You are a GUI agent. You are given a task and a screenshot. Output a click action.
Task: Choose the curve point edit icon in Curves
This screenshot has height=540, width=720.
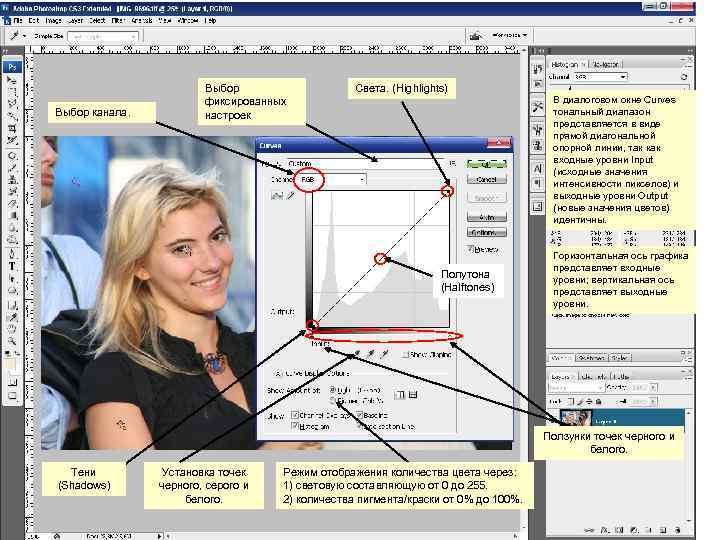pos(276,196)
